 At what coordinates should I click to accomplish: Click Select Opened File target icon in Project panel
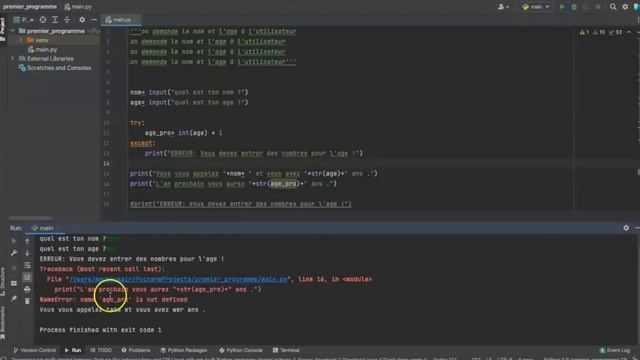[x=43, y=20]
